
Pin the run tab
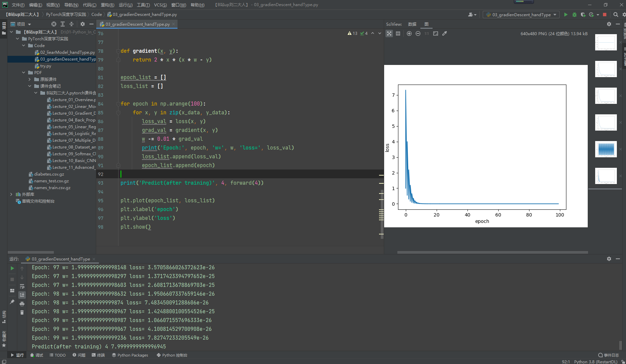(12, 302)
